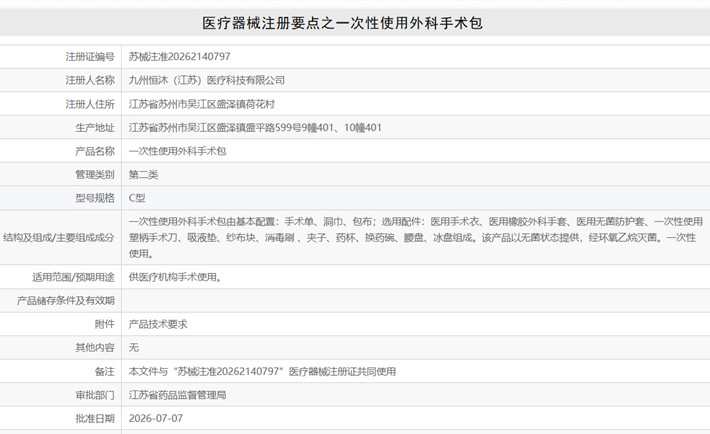Click the page title 医疗器械注册要点之一次性使用外科手术包
This screenshot has height=434, width=710.
[x=342, y=23]
